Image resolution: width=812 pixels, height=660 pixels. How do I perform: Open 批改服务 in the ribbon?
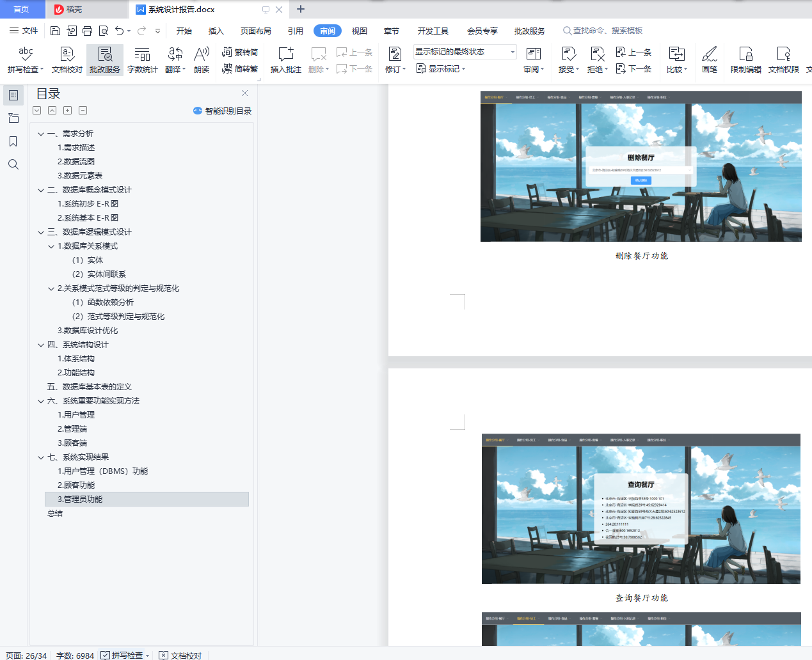coord(105,60)
